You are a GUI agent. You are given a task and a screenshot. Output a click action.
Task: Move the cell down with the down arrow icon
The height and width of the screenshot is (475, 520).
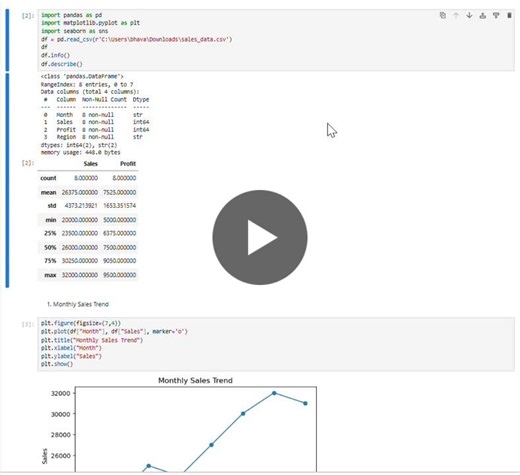tap(469, 15)
